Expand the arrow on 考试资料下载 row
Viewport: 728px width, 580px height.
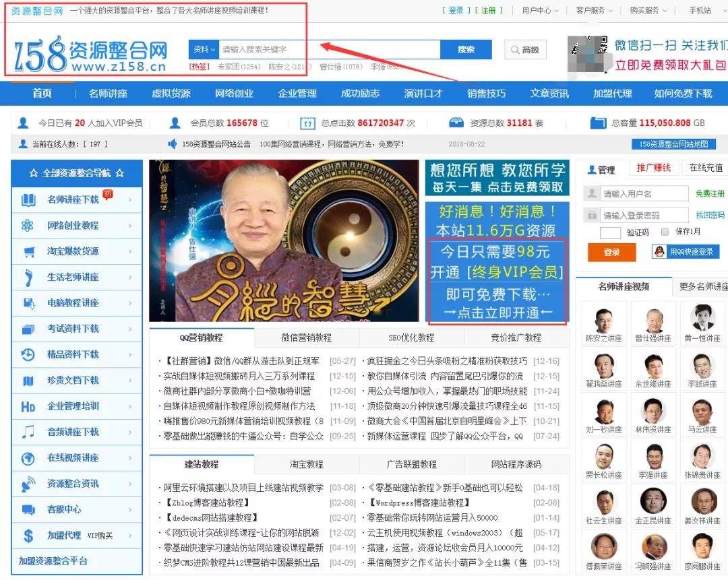[x=130, y=329]
